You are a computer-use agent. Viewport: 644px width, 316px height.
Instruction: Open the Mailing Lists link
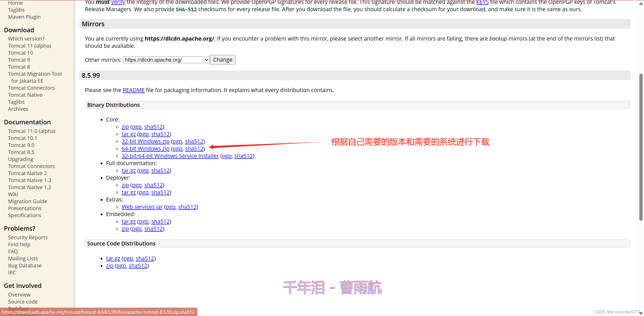23,259
